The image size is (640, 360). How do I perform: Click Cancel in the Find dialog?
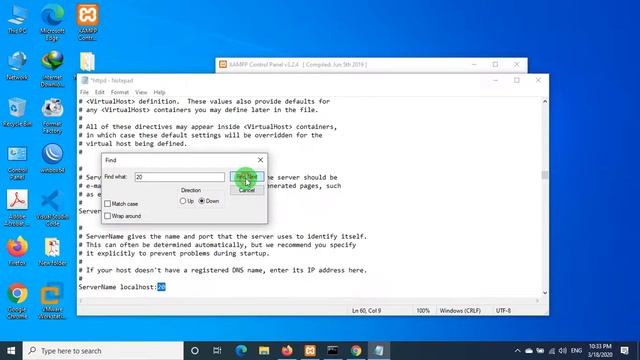point(247,190)
